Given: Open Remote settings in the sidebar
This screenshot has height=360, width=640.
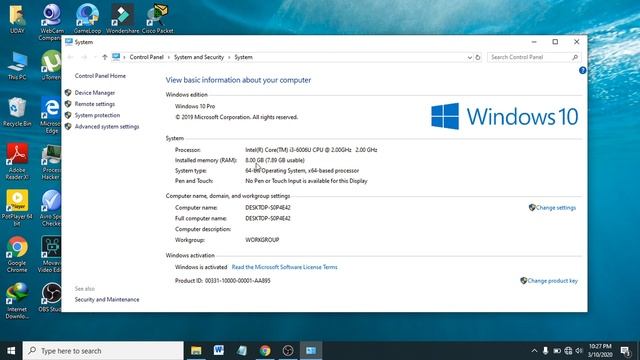Looking at the screenshot, I should 95,104.
